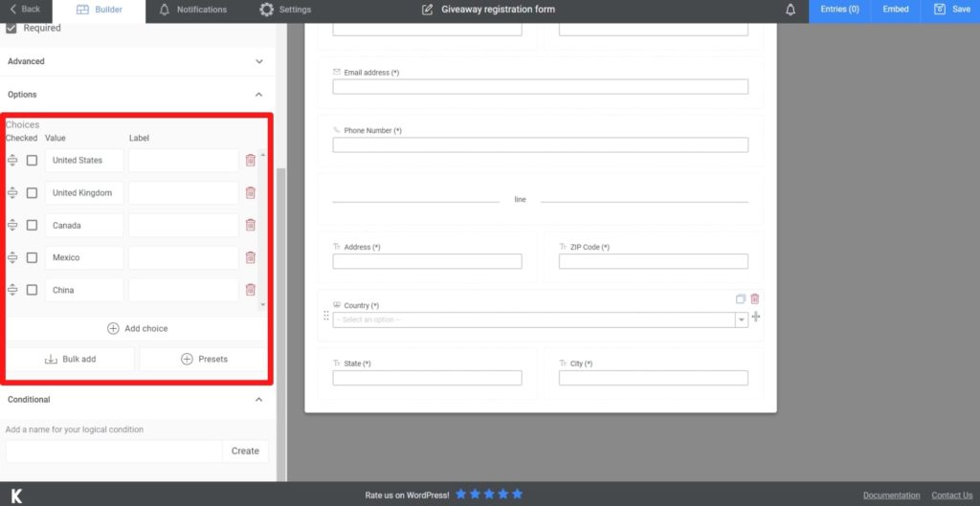This screenshot has height=506, width=980.
Task: Click the Address input field
Action: 427,261
